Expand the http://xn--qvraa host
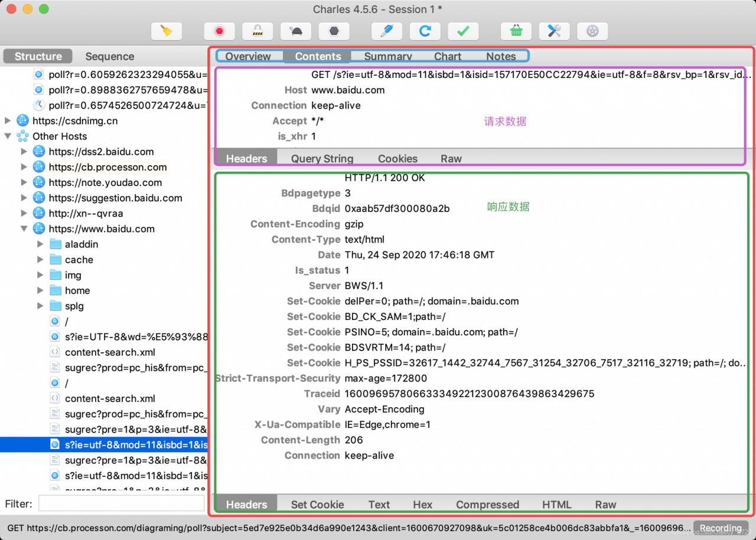756x540 pixels. (x=24, y=213)
